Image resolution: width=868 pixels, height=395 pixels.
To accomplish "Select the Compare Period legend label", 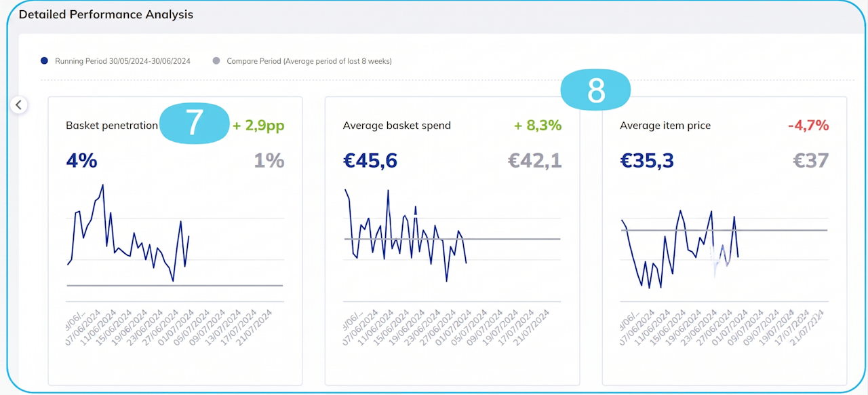I will click(309, 61).
